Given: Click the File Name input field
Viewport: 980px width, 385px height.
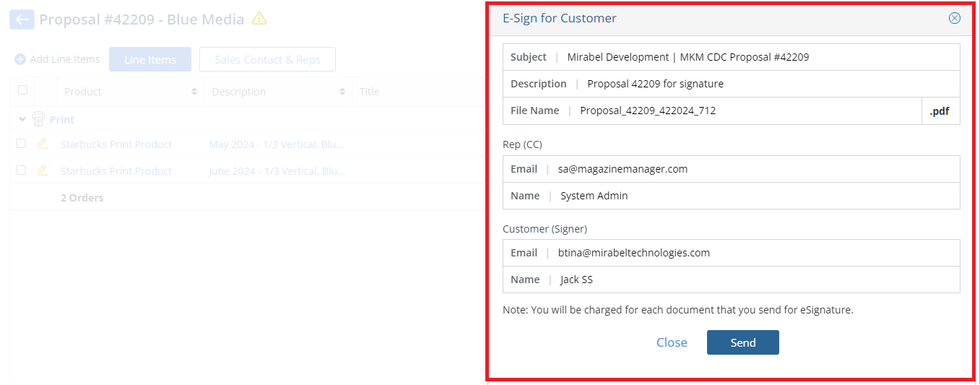Looking at the screenshot, I should point(712,111).
